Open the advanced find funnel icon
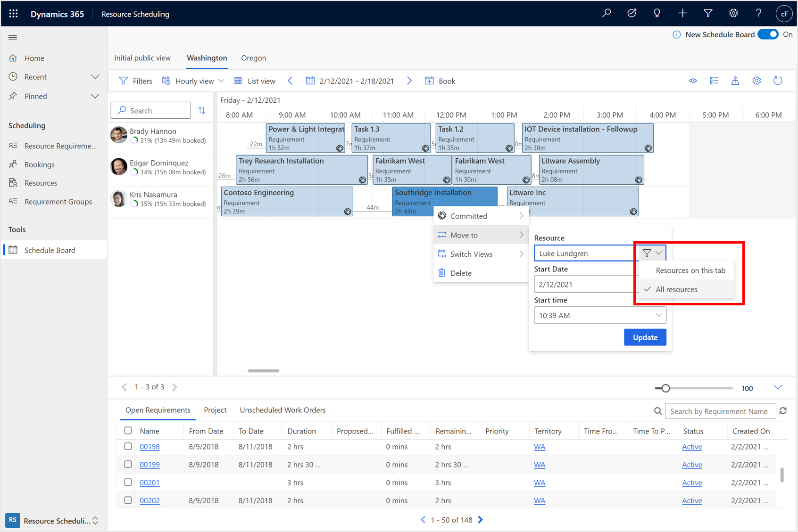The width and height of the screenshot is (798, 532). (x=708, y=14)
